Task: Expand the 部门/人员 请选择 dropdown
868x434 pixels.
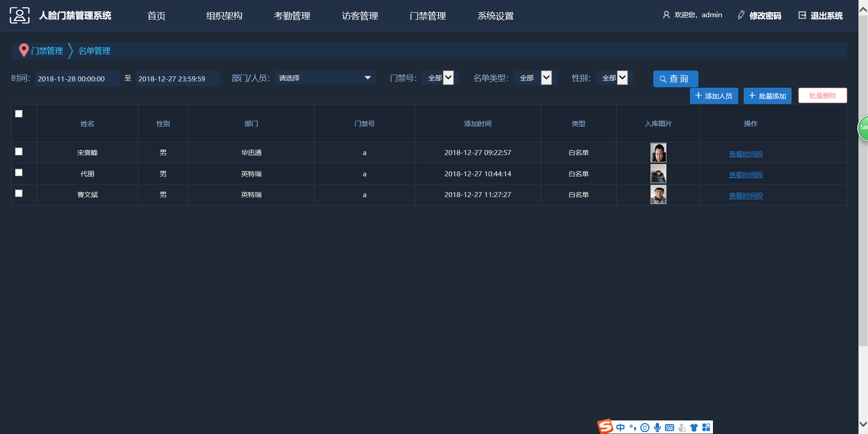Action: [x=325, y=78]
